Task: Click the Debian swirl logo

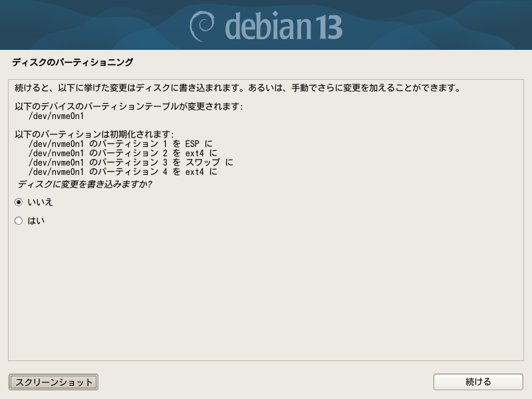Action: (201, 26)
